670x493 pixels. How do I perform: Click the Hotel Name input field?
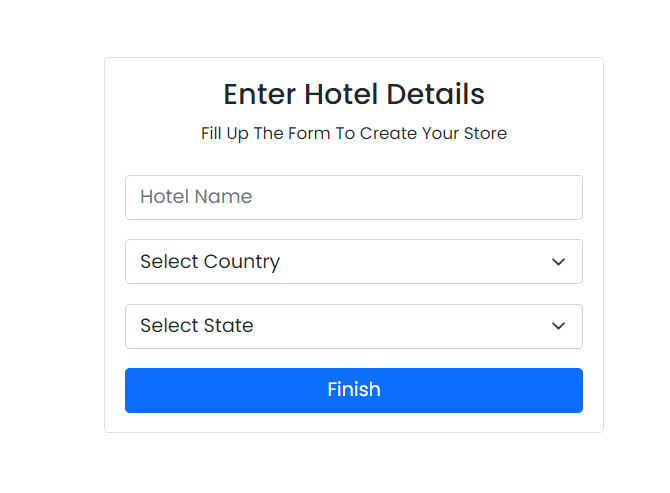point(353,197)
